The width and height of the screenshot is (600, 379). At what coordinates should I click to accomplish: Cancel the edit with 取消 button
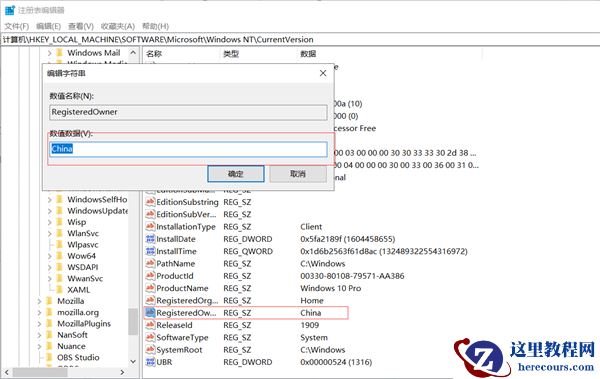click(x=298, y=174)
